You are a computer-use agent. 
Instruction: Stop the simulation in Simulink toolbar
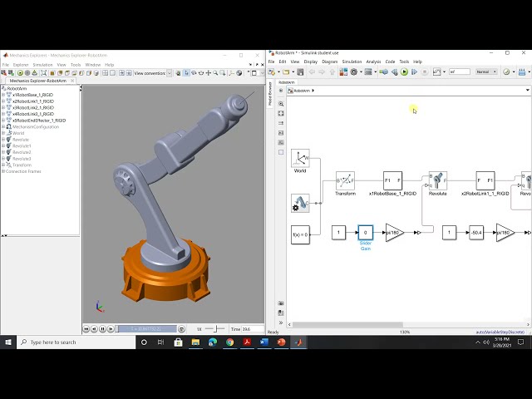(425, 72)
